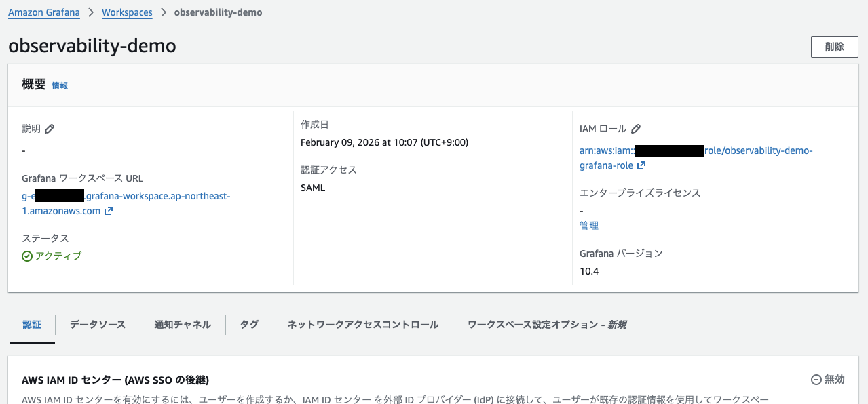The image size is (868, 404).
Task: Edit the 説明 using the pencil icon
Action: pos(50,129)
